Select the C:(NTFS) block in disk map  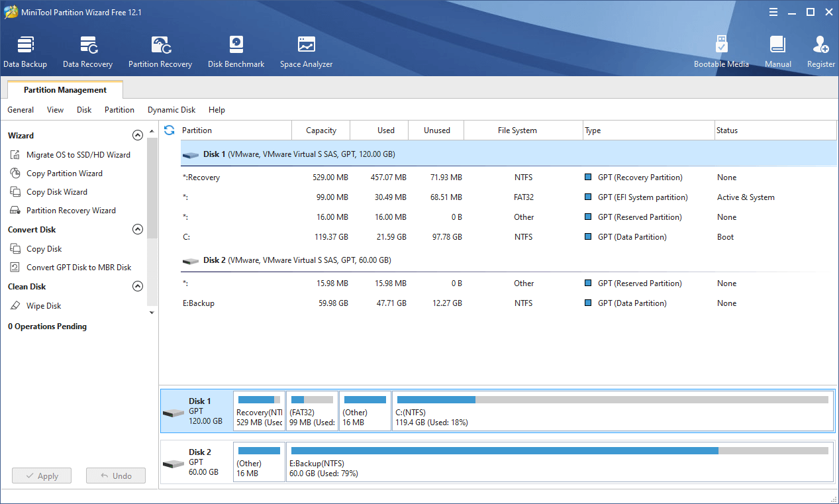(x=612, y=411)
